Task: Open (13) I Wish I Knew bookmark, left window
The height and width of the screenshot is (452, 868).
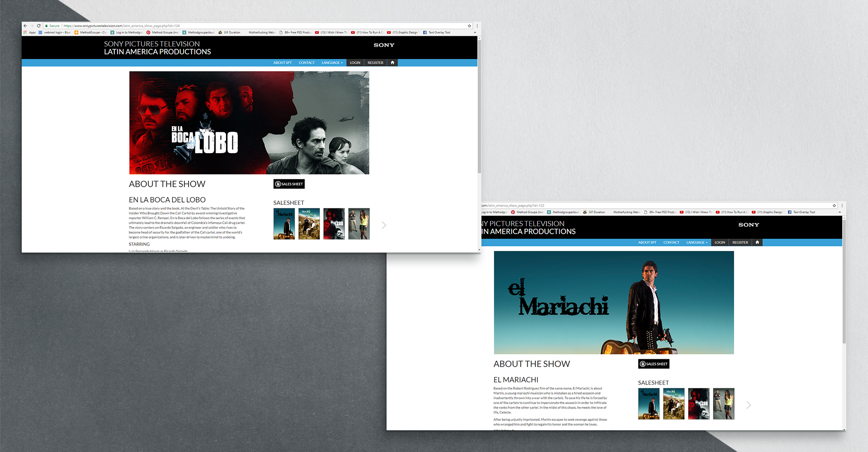Action: tap(331, 33)
